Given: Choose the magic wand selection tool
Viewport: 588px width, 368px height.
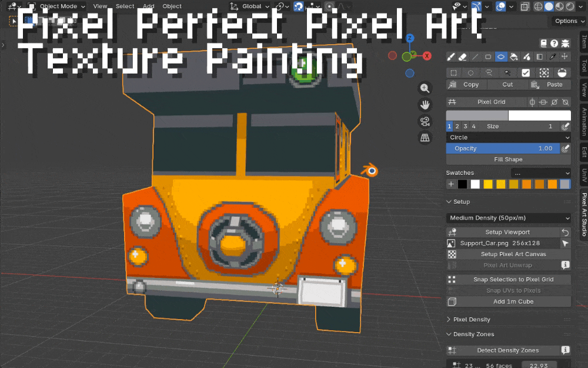Looking at the screenshot, I should [x=507, y=73].
